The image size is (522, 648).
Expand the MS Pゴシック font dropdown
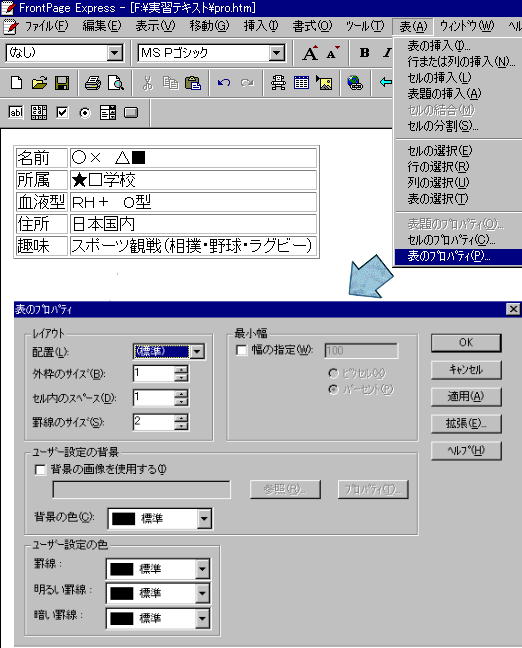(276, 53)
